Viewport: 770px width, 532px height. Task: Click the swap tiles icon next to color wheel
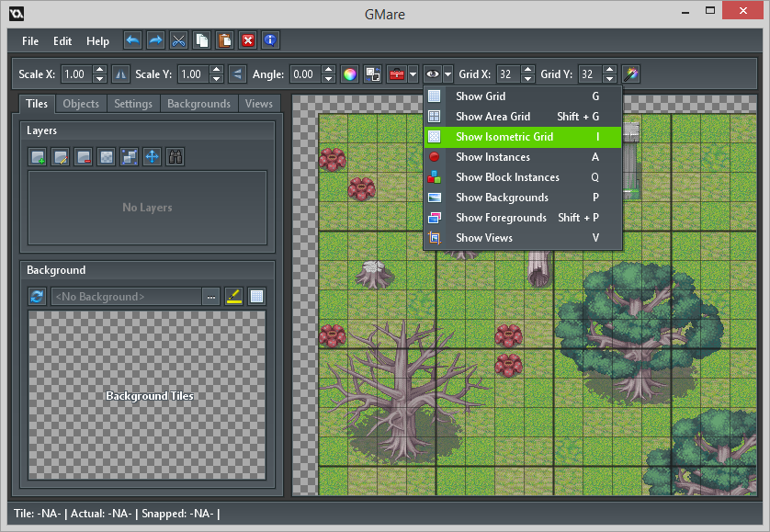click(x=373, y=74)
